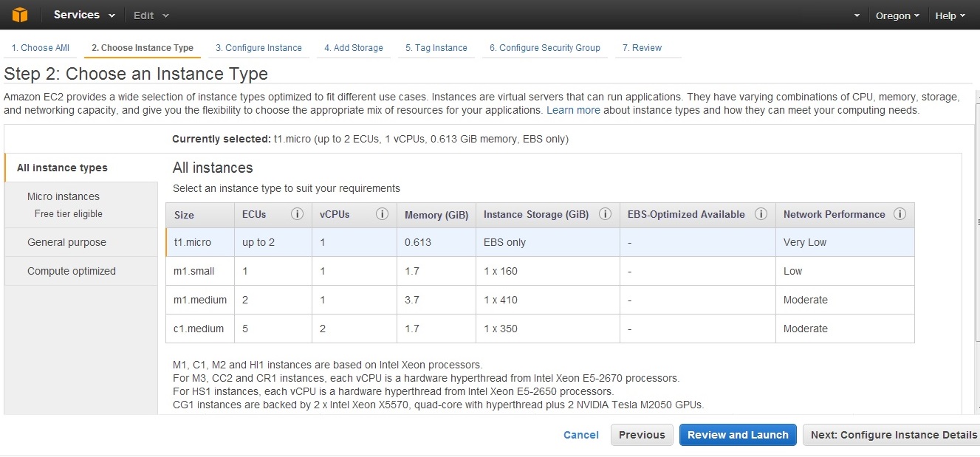The height and width of the screenshot is (457, 980).
Task: Open the Instance Storage info icon
Action: (x=605, y=215)
